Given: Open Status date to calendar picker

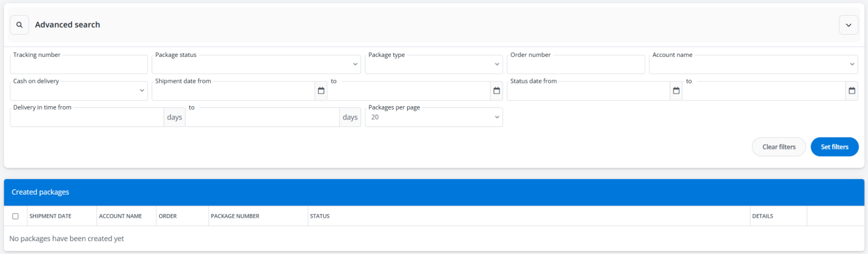Looking at the screenshot, I should [851, 91].
